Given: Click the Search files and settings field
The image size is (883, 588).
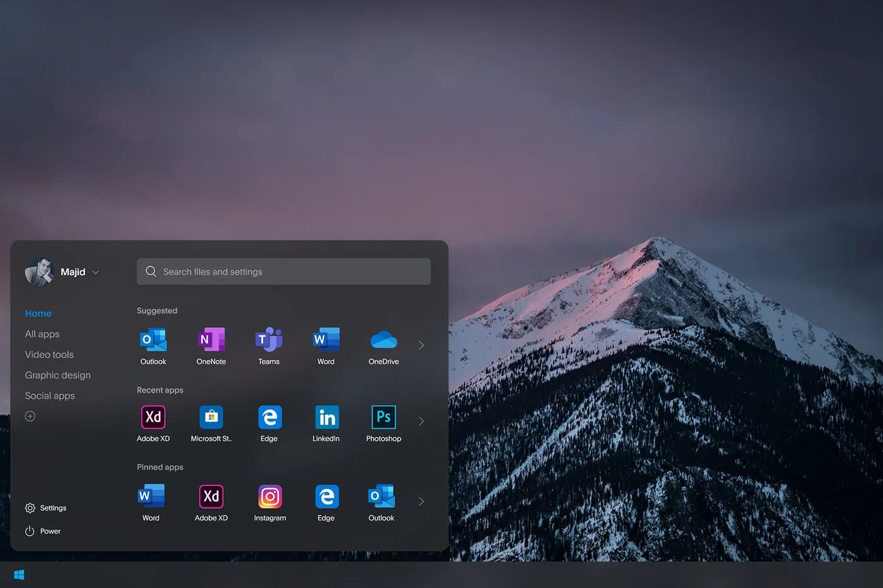Looking at the screenshot, I should click(284, 272).
